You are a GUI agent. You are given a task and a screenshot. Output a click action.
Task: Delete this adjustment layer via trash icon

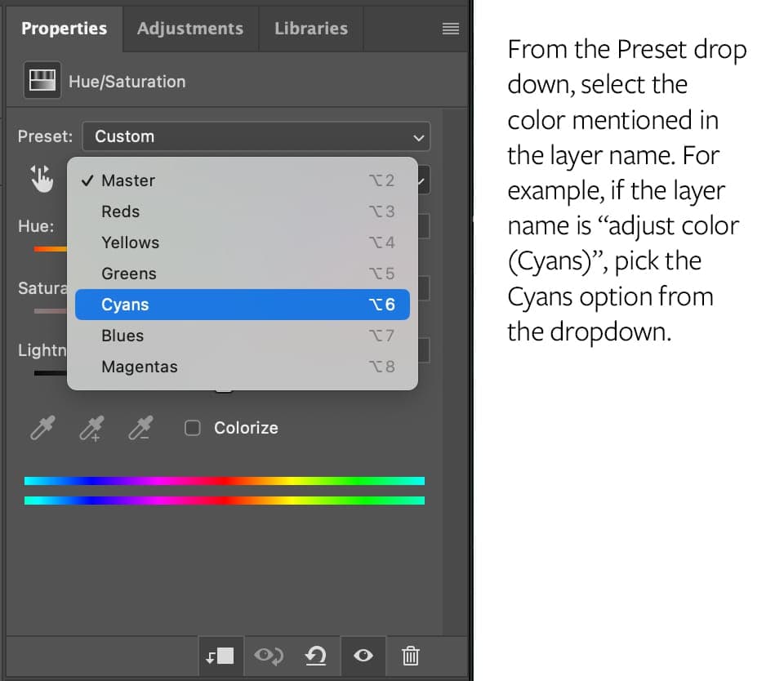click(412, 655)
